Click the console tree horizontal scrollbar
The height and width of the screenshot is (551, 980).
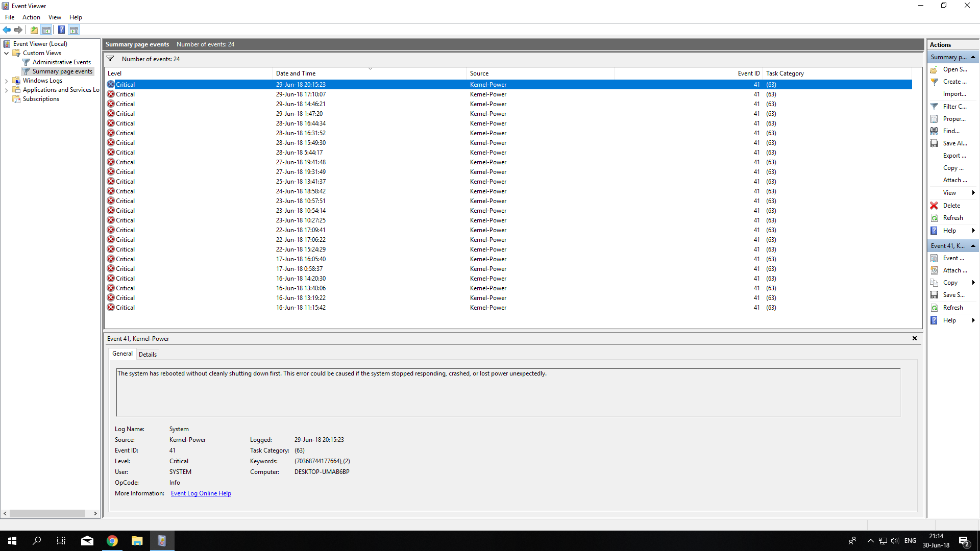tap(47, 513)
